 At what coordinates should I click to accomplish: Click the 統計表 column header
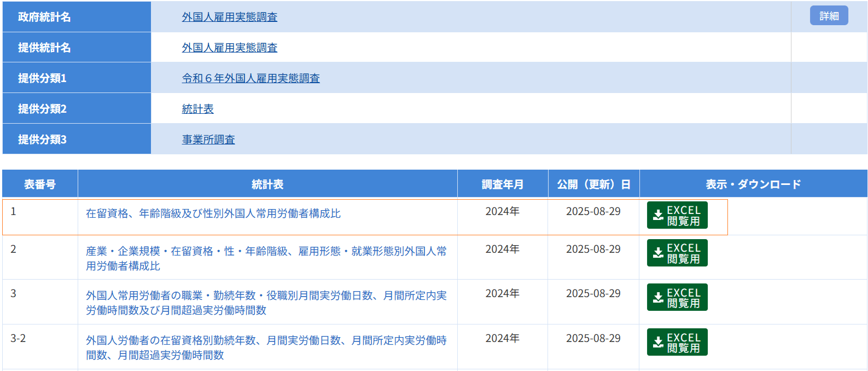pos(267,184)
